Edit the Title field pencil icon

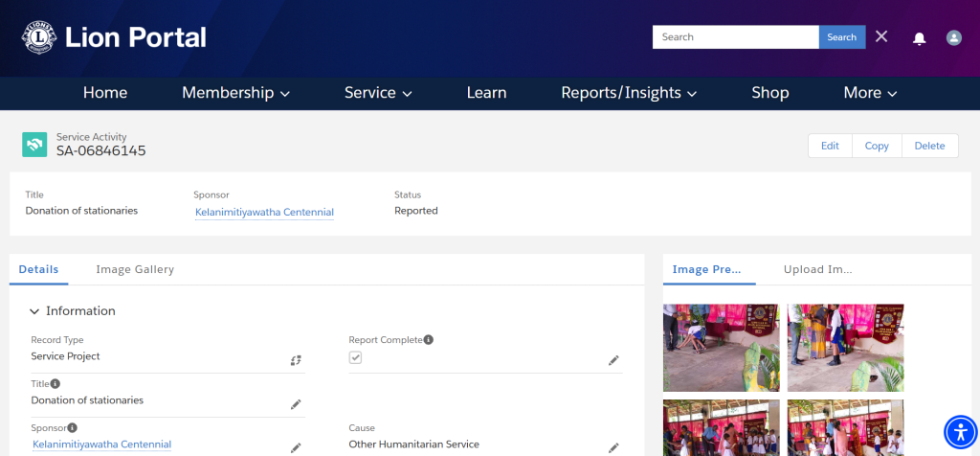tap(296, 404)
